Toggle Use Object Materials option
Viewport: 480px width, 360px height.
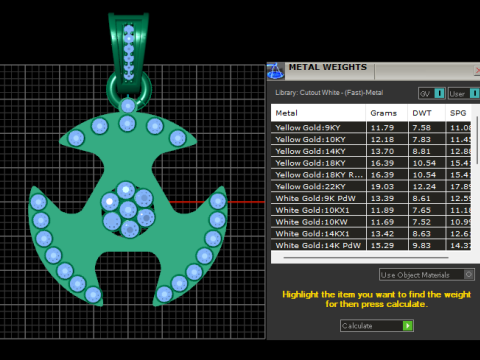(x=427, y=275)
